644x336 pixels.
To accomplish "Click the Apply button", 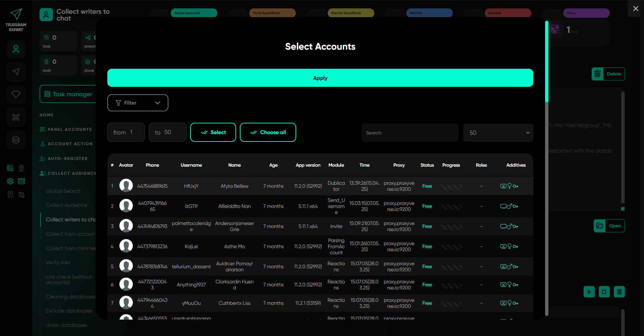I will [320, 78].
